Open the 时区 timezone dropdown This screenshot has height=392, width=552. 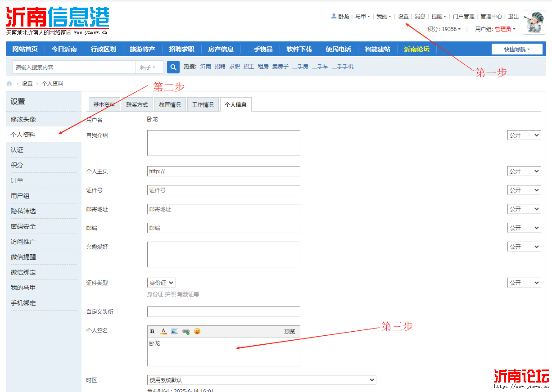tap(262, 380)
